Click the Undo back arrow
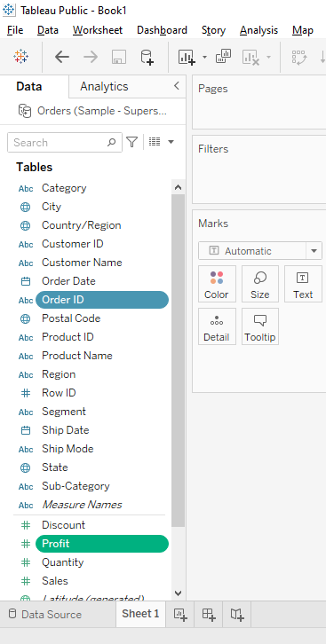Viewport: 326px width, 644px height. click(x=61, y=57)
